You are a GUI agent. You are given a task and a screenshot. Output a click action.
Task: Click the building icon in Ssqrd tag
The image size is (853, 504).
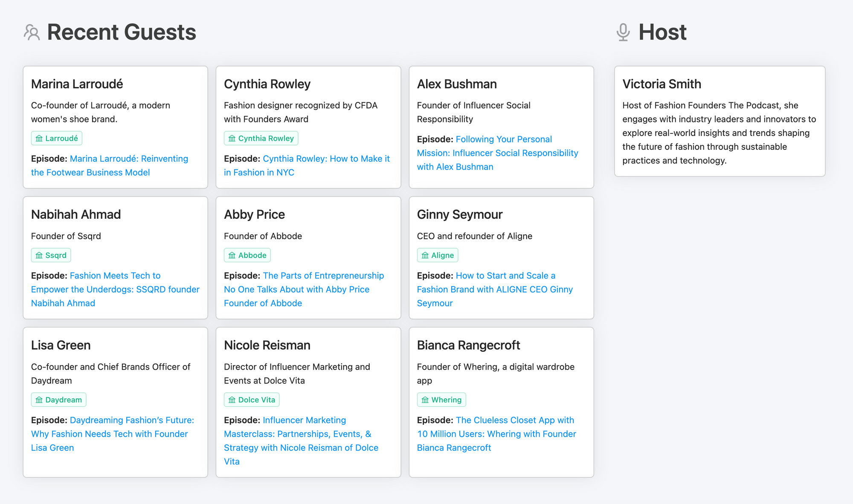39,255
